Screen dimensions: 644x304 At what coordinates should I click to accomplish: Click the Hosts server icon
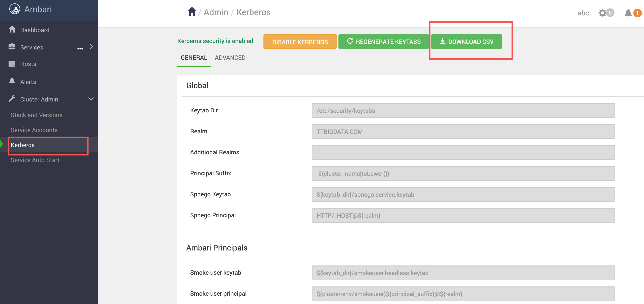(x=12, y=64)
